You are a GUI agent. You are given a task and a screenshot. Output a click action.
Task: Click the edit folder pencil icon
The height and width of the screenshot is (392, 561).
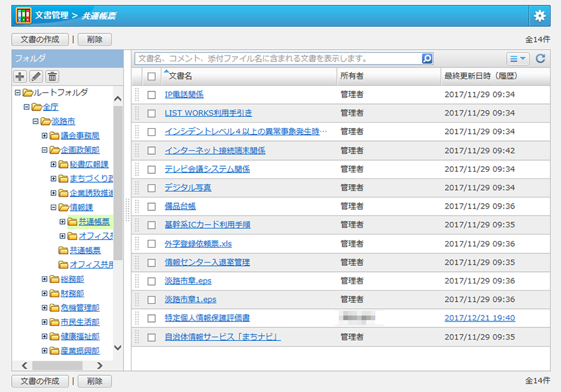pyautogui.click(x=36, y=76)
